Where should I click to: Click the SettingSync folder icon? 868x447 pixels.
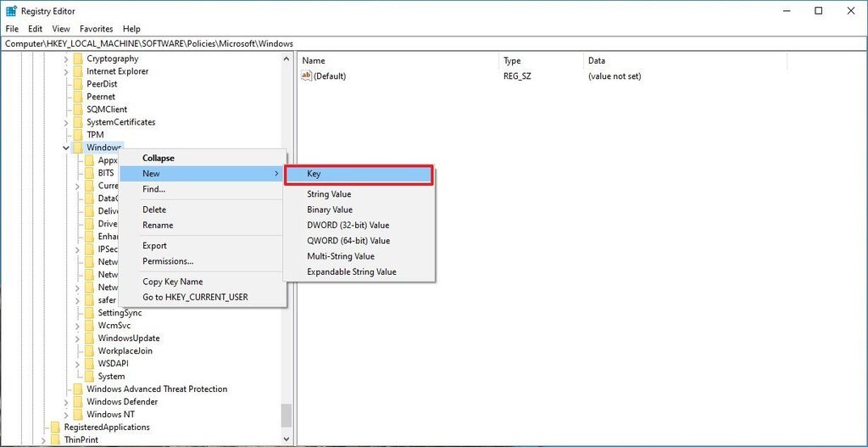coord(88,313)
